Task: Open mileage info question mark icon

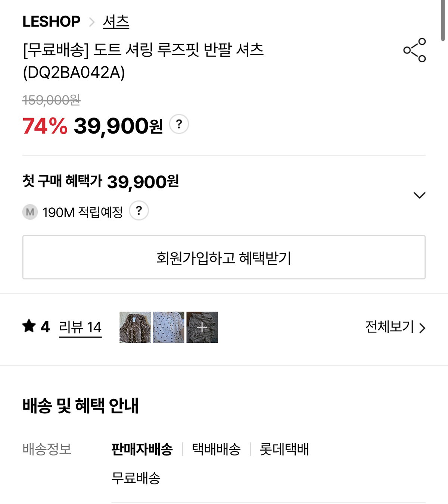Action: pyautogui.click(x=139, y=211)
